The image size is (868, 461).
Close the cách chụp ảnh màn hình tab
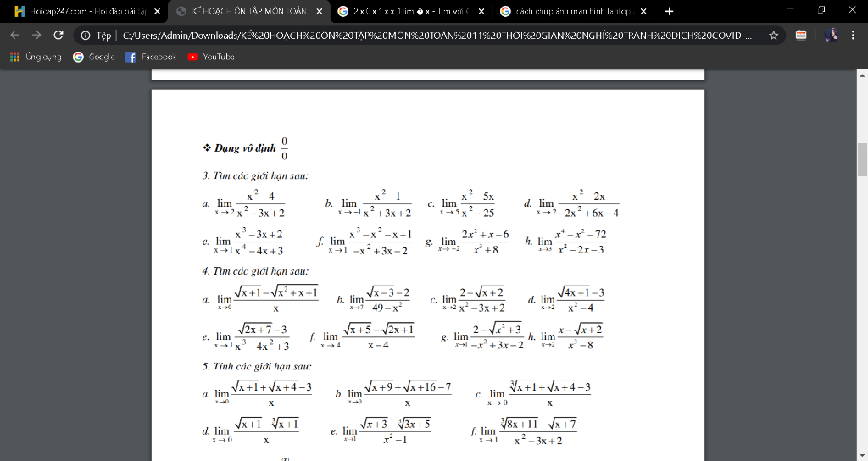click(643, 11)
